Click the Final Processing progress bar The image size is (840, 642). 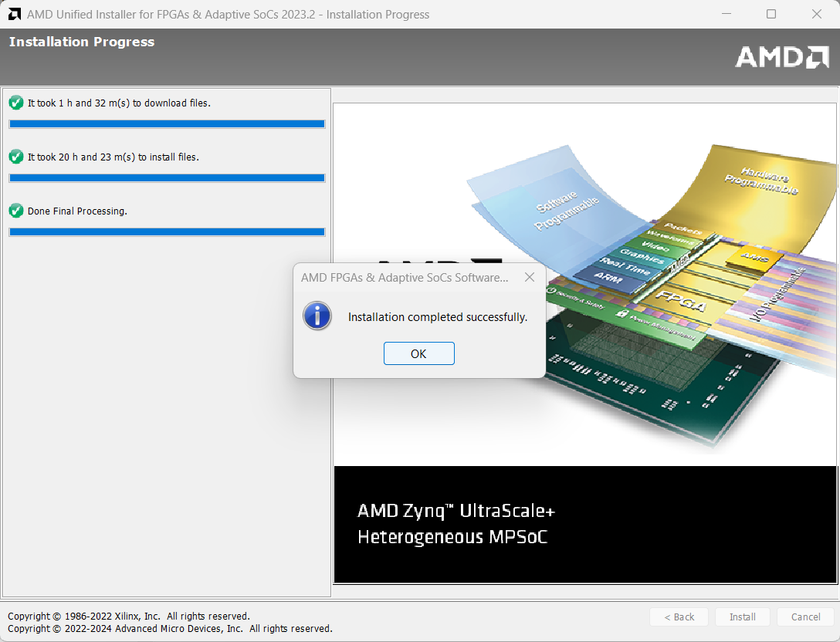(167, 231)
